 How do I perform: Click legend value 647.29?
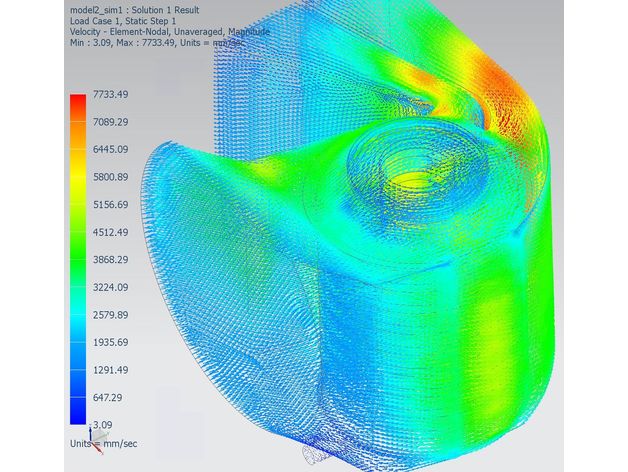click(x=107, y=397)
